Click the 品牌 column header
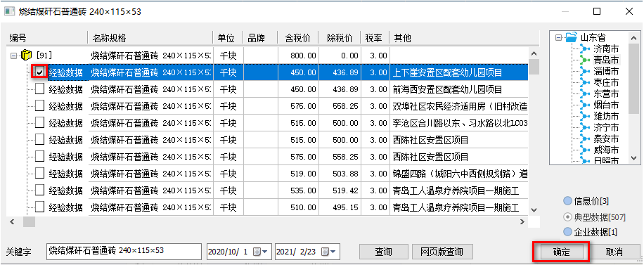This screenshot has width=644, height=265. (x=260, y=39)
